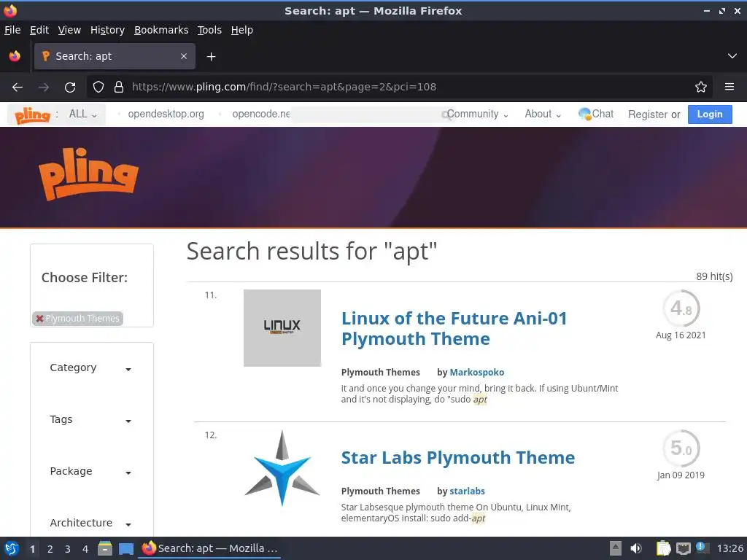747x560 pixels.
Task: Expand the Category filter
Action: pos(90,368)
